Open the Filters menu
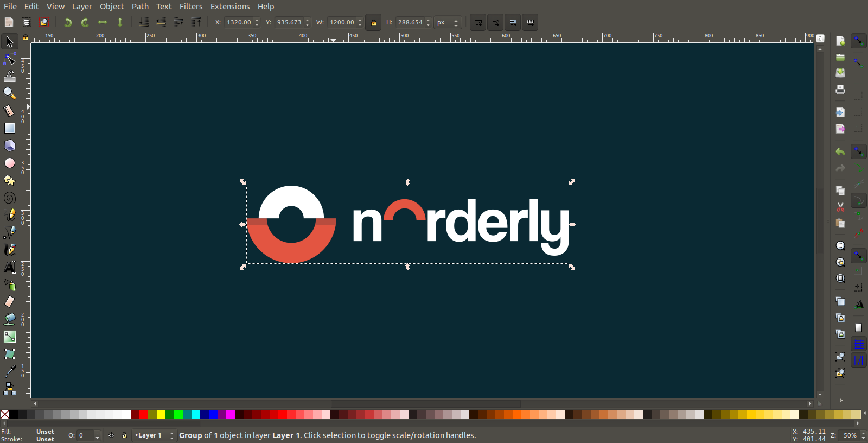The width and height of the screenshot is (868, 443). coord(191,7)
